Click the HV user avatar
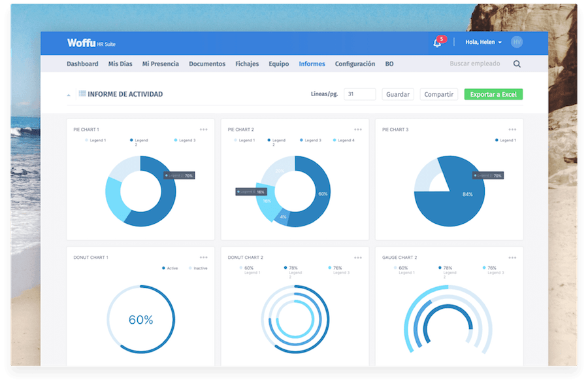 pos(517,42)
